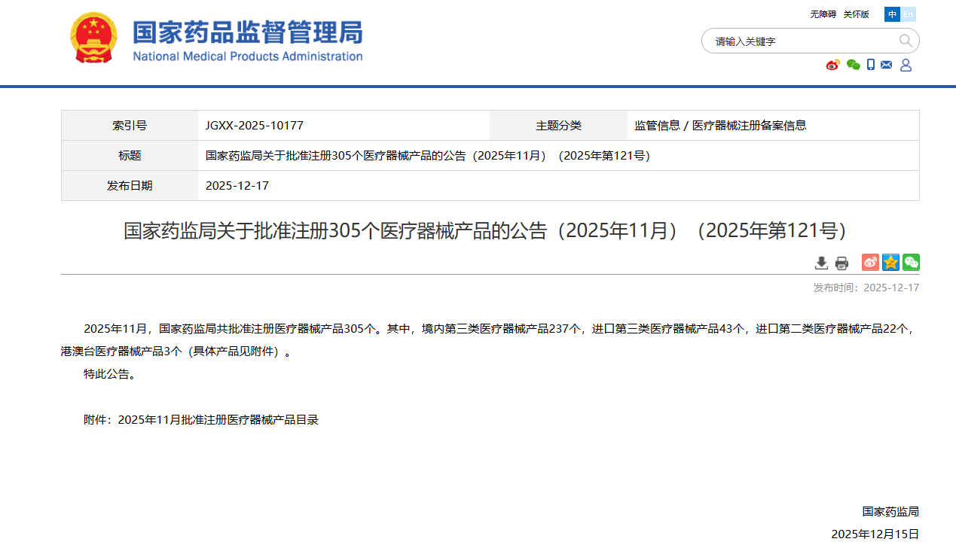This screenshot has height=560, width=956.
Task: Click the 请输入关键字 search field
Action: coord(799,41)
